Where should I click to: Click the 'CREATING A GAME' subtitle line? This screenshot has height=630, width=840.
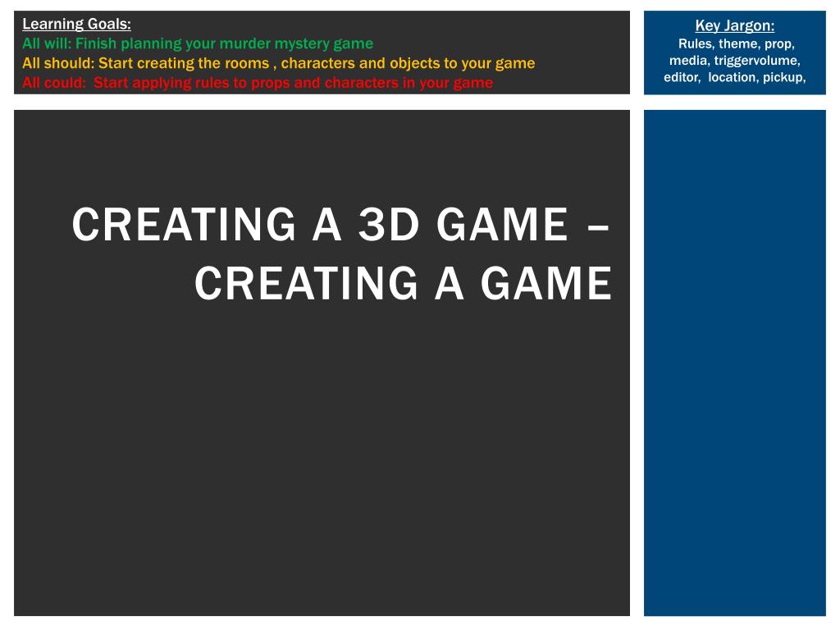point(403,283)
